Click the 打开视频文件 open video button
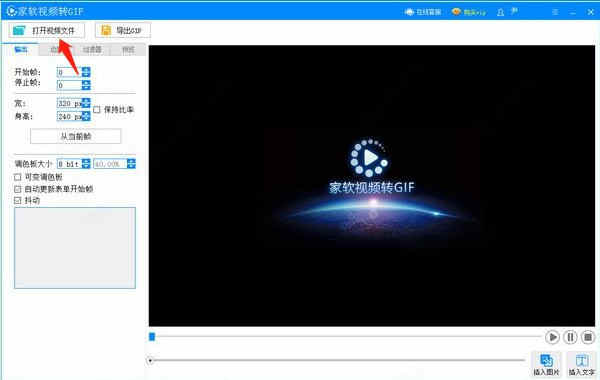600x380 pixels. [46, 31]
